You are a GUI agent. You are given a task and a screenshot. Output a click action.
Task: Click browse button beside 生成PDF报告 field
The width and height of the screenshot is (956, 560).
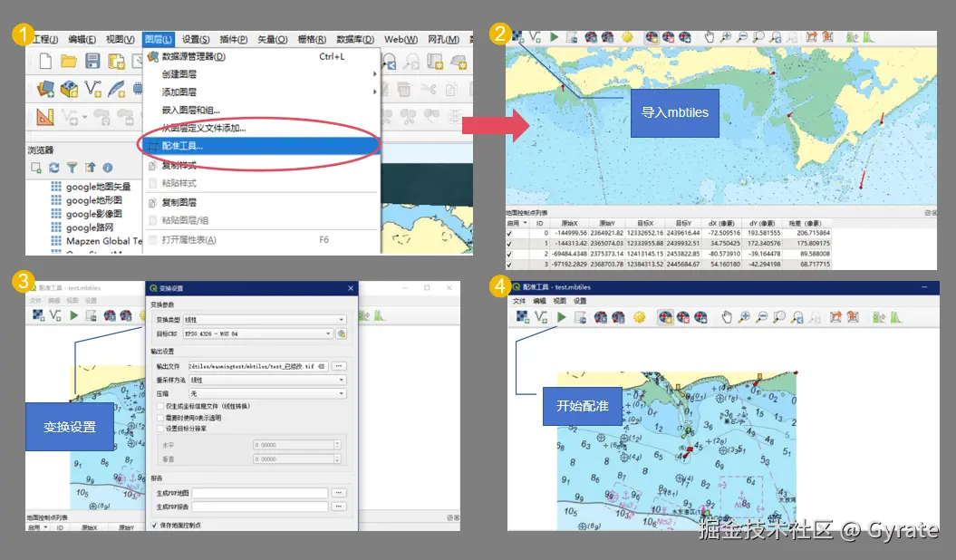338,507
